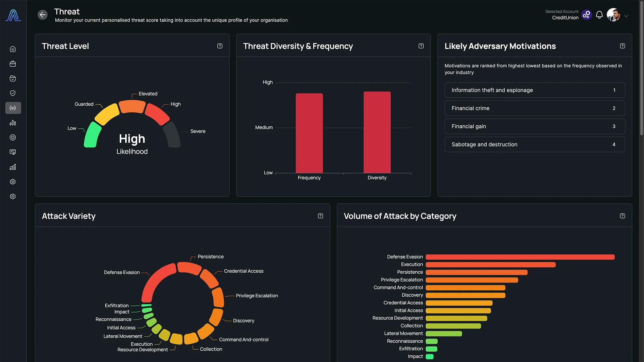Screen dimensions: 644x362
Task: Open help for Likely Adversary Motivations
Action: pos(622,46)
